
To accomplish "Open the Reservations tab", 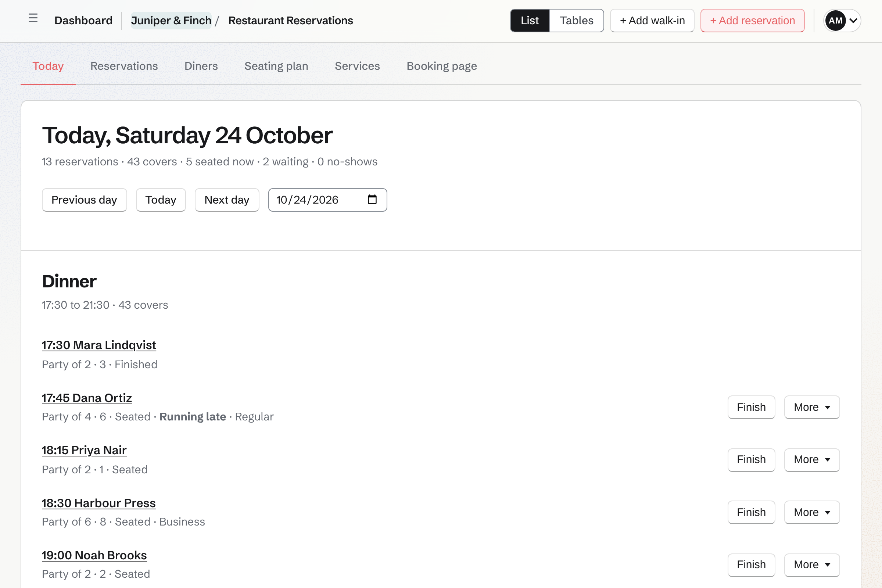I will [124, 66].
